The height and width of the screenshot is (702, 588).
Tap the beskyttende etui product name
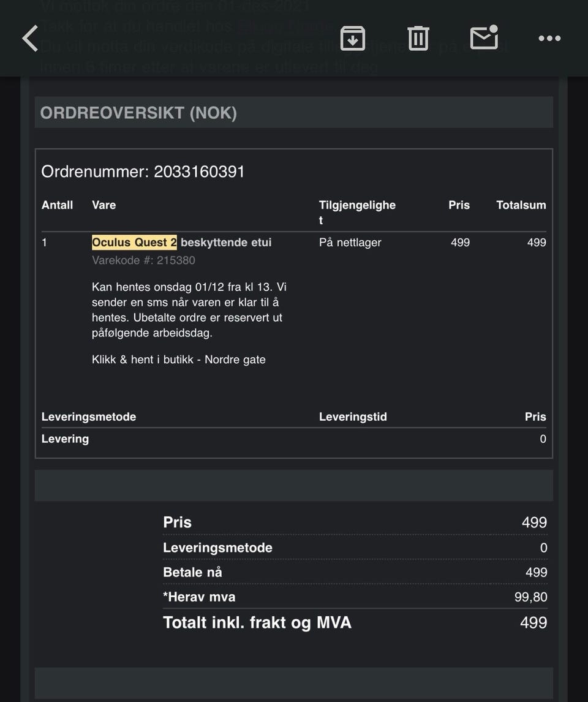(226, 242)
